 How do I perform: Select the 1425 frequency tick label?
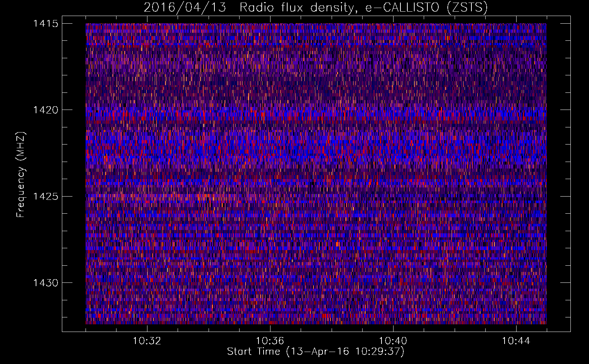pos(46,197)
